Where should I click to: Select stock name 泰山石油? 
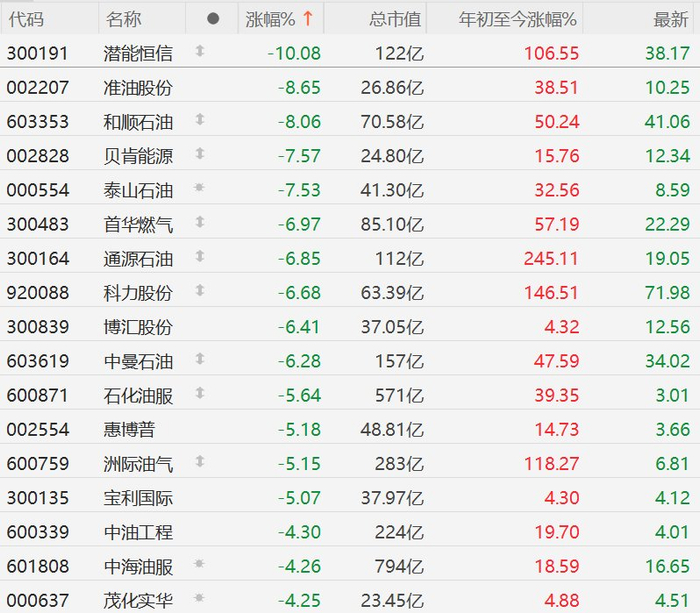point(138,190)
